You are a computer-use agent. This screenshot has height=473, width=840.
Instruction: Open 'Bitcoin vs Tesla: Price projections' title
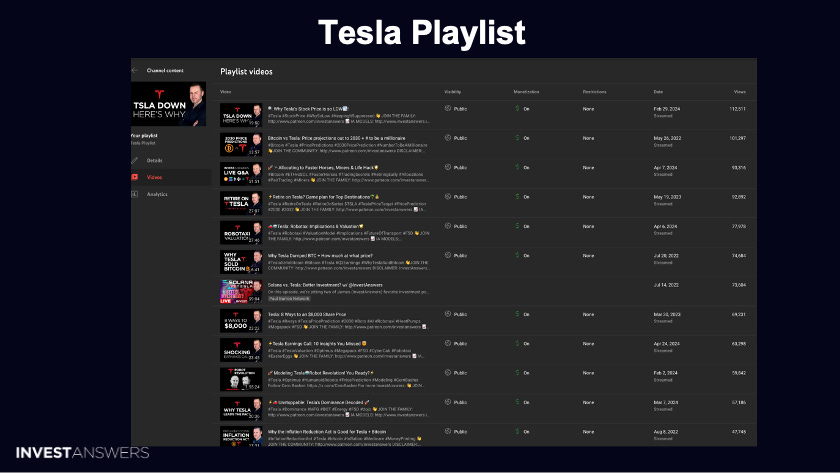click(336, 138)
